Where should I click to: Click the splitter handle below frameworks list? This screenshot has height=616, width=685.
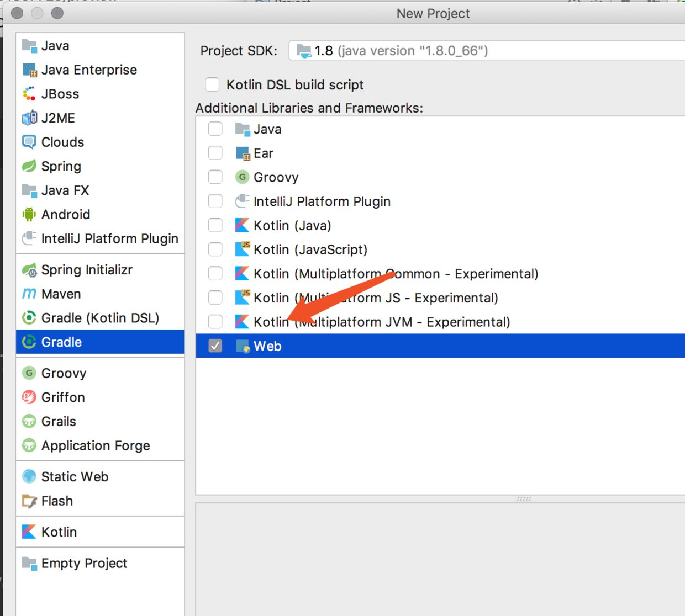coord(524,498)
